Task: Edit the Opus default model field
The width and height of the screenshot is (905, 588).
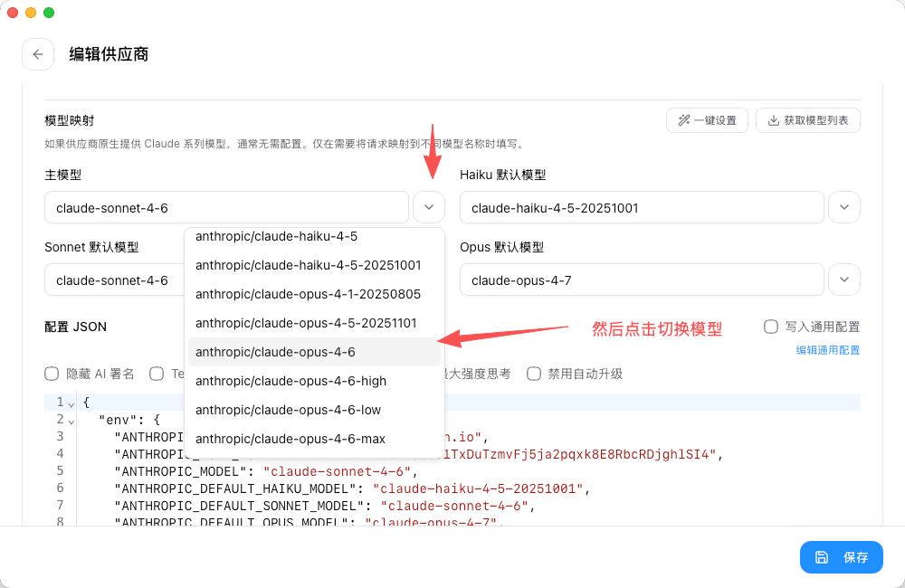Action: click(x=642, y=280)
